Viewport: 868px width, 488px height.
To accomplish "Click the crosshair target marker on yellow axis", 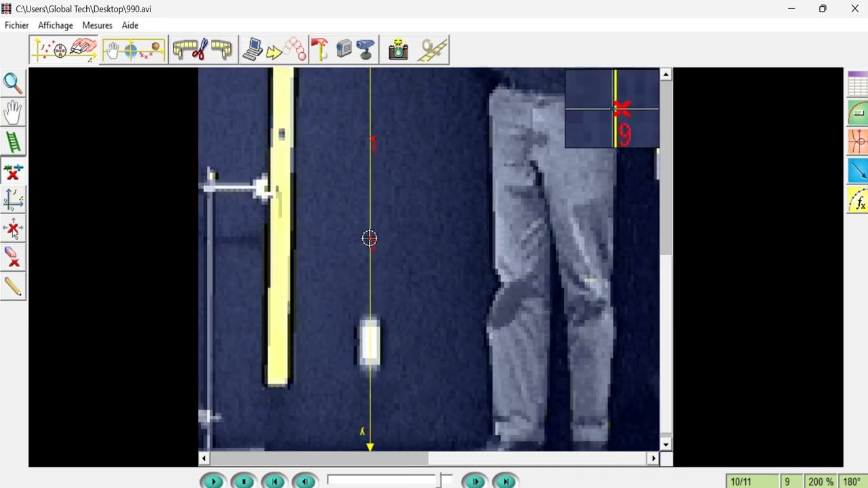I will pyautogui.click(x=370, y=239).
